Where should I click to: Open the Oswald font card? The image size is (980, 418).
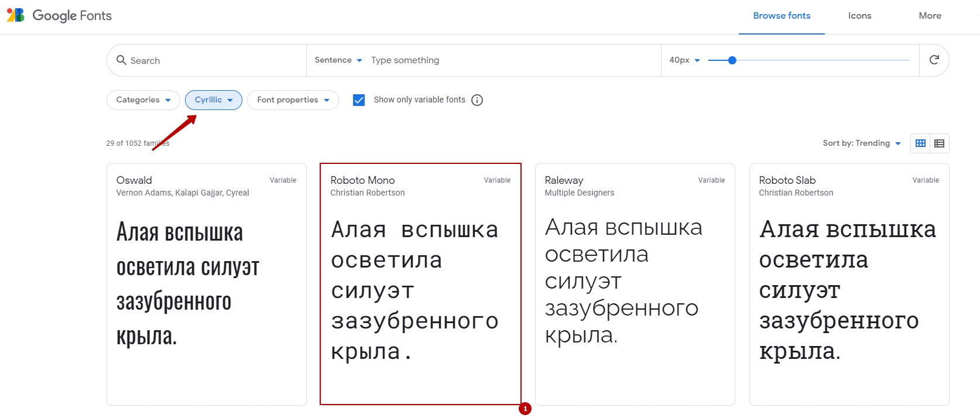pos(207,285)
